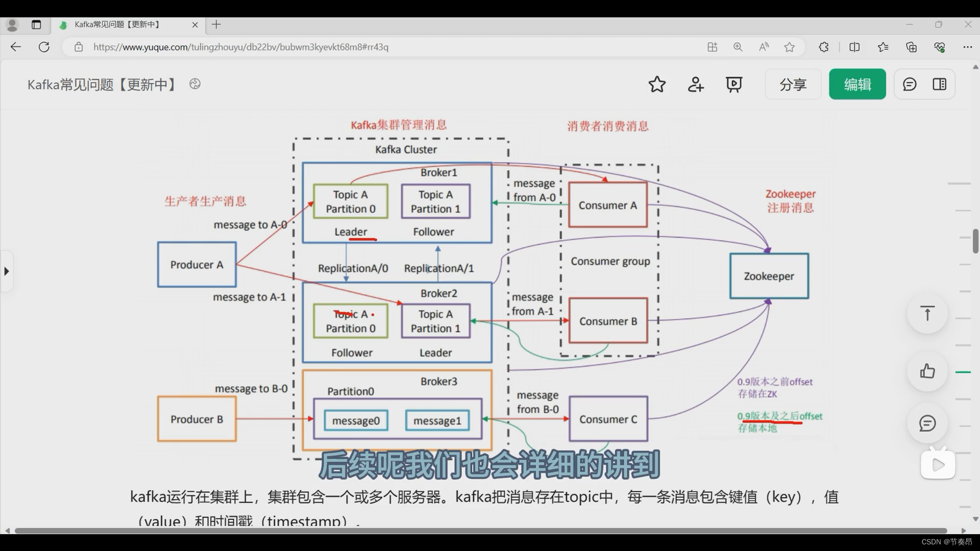Image resolution: width=980 pixels, height=551 pixels.
Task: Star this Yuque document
Action: coord(657,84)
